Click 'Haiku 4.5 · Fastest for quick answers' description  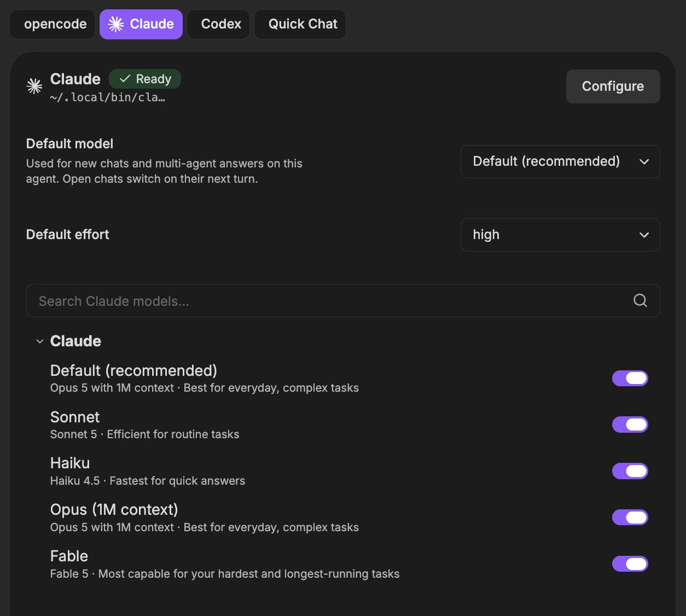point(148,481)
